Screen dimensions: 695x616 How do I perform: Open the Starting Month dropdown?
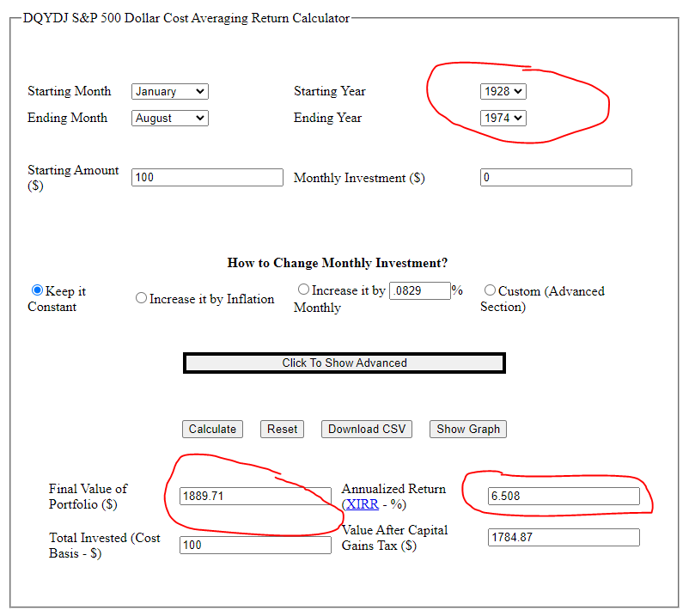[x=169, y=91]
